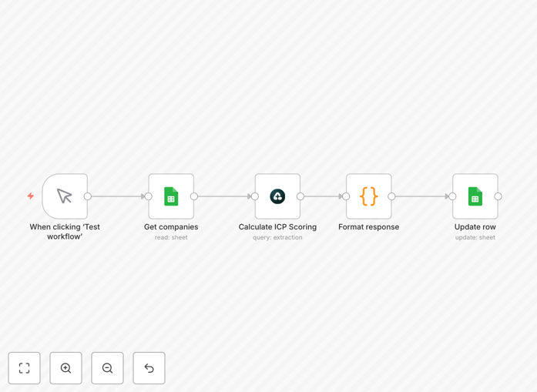Click the 'read: sheet' subtitle
The image size is (537, 392).
pyautogui.click(x=171, y=237)
